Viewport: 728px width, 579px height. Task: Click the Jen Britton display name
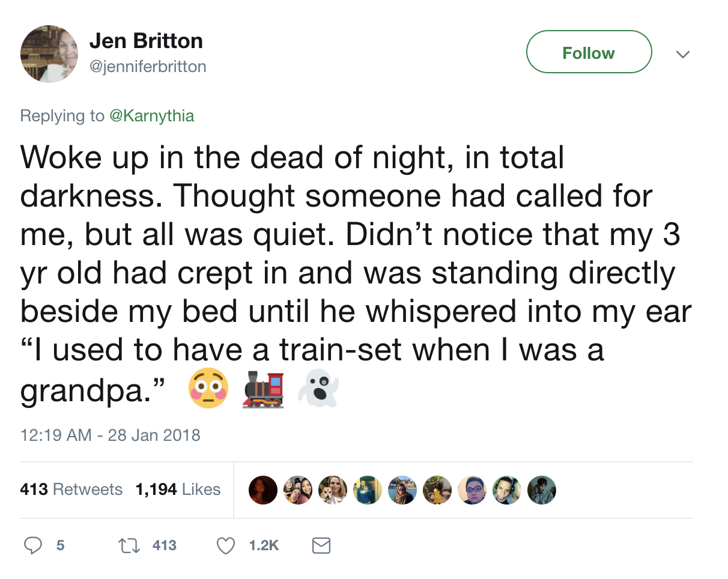click(x=146, y=41)
